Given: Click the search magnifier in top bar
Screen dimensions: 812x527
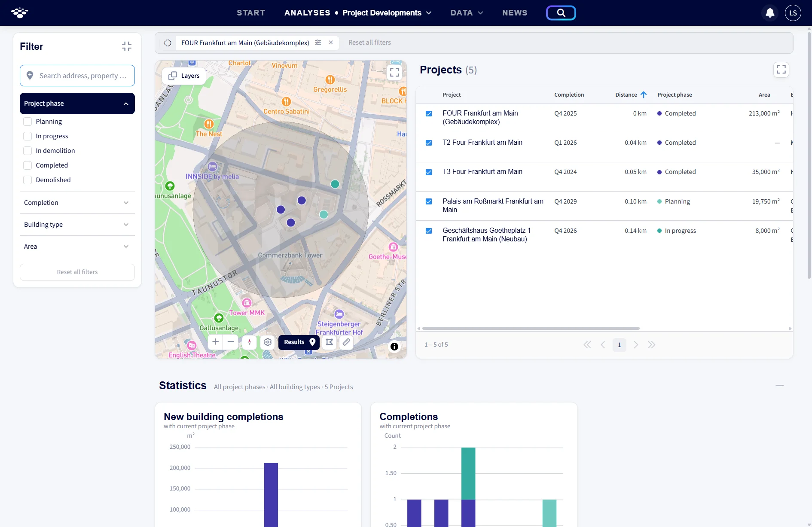Looking at the screenshot, I should coord(561,13).
